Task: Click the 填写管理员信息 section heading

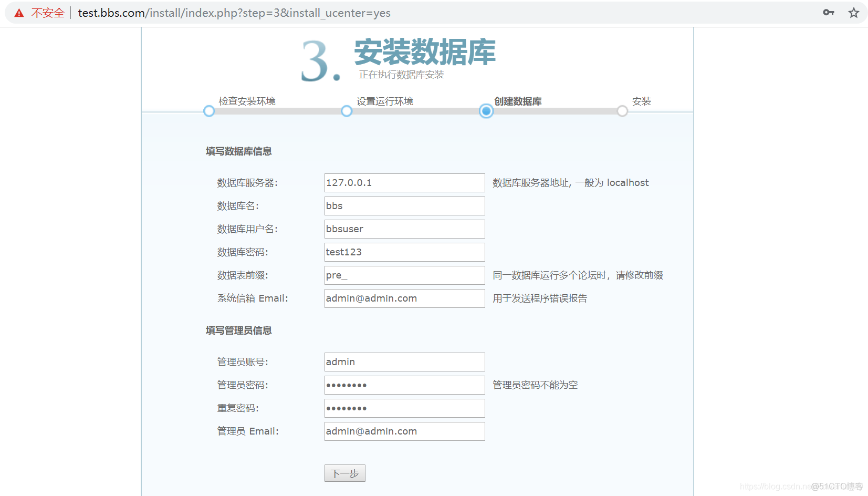Action: click(x=239, y=330)
